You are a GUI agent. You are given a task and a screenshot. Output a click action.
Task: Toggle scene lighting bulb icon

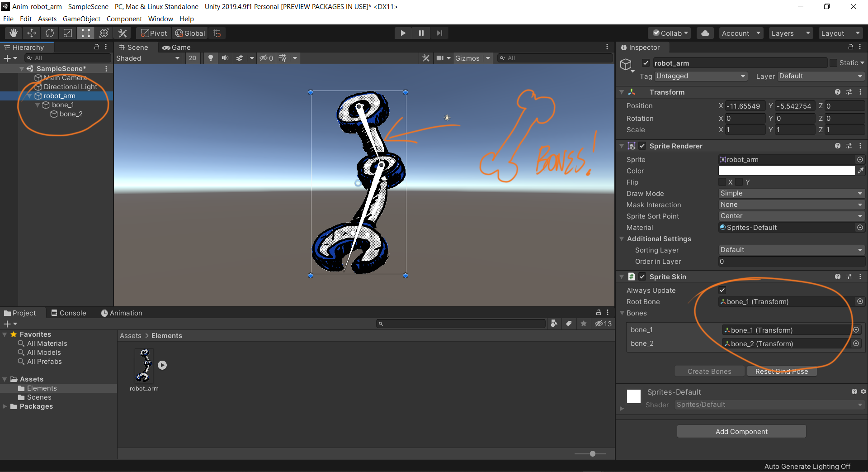(x=210, y=58)
